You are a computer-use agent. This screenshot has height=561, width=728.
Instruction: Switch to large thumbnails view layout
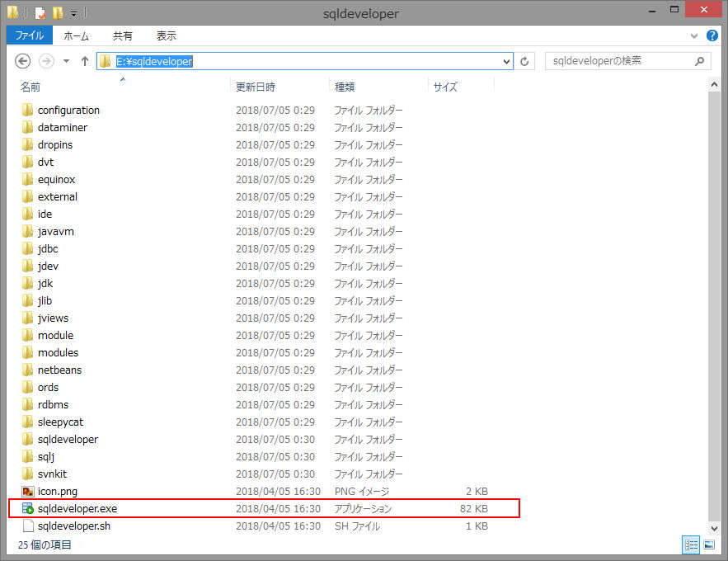[709, 544]
